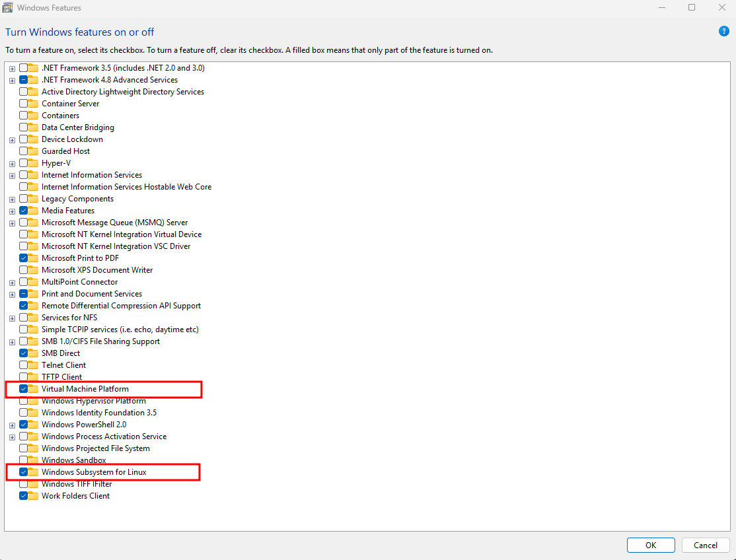Disable the Windows Subsystem for Linux checkbox
Screen dimensions: 736x560
click(24, 472)
